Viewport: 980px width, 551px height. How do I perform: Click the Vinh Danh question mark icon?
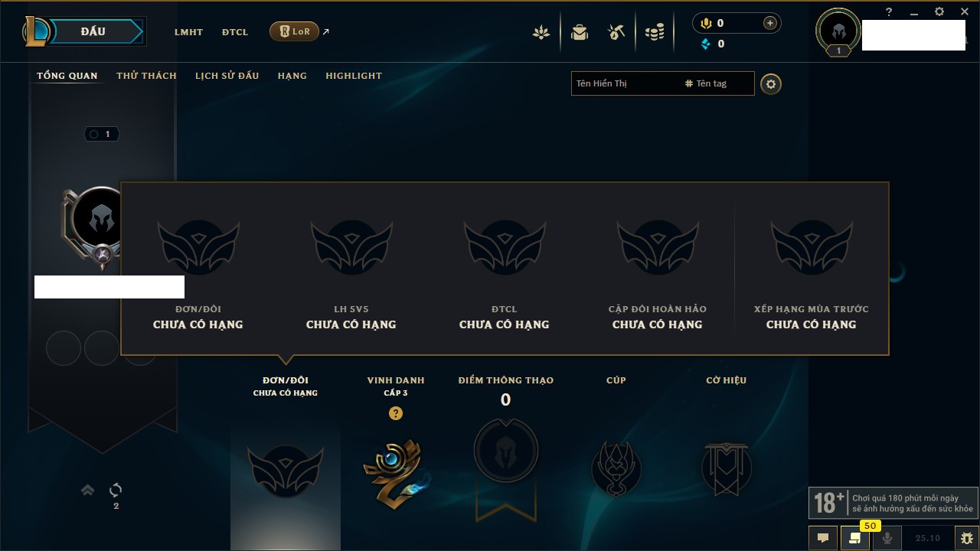tap(395, 413)
